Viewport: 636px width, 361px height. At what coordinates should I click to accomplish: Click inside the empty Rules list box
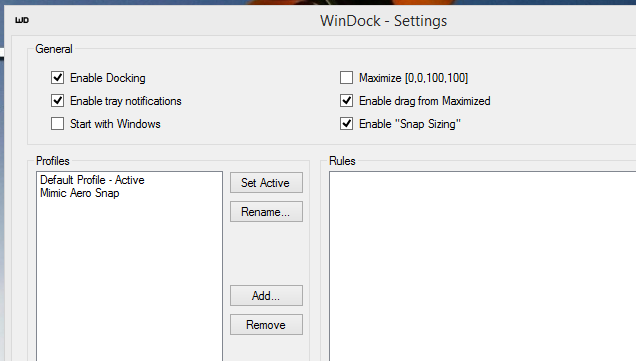click(483, 266)
